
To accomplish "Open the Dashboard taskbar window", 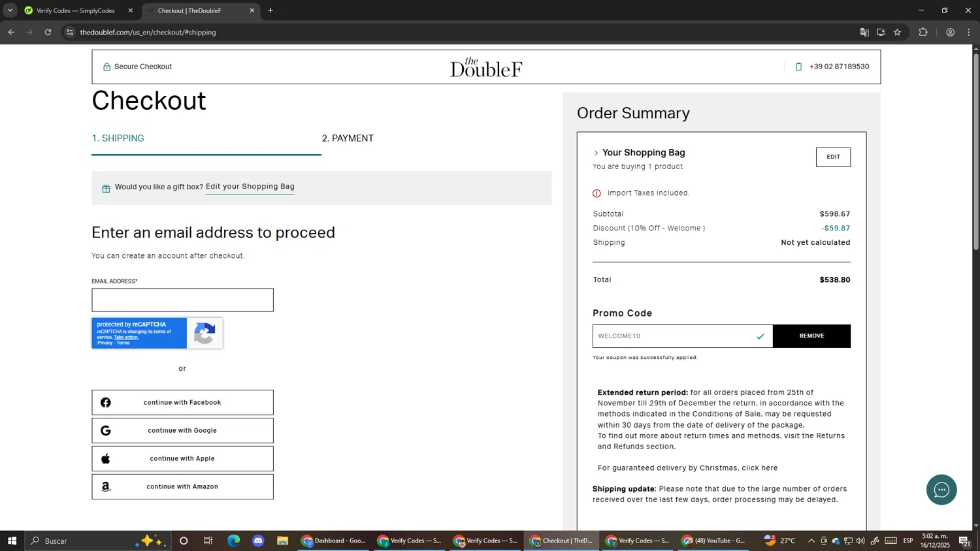I will click(x=333, y=541).
